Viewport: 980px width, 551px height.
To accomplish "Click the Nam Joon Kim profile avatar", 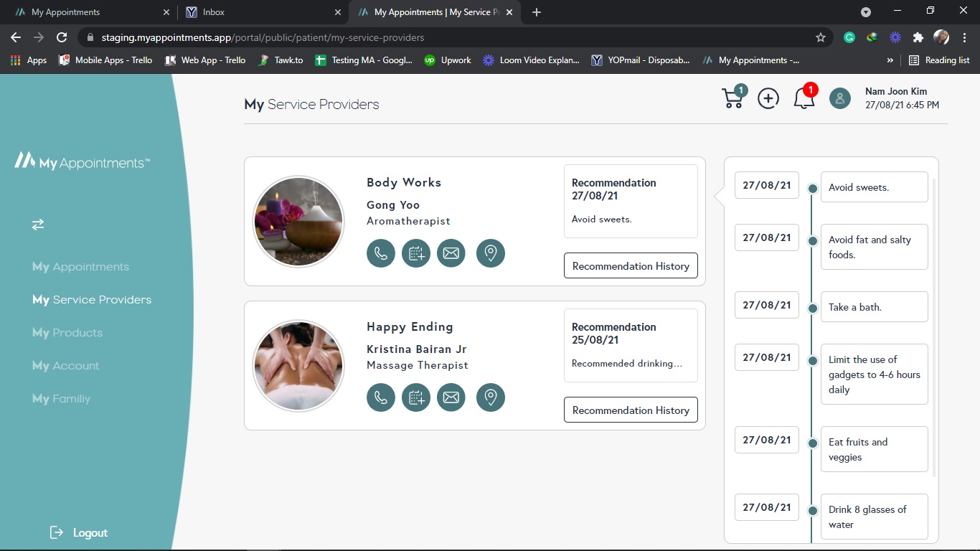I will click(x=840, y=98).
